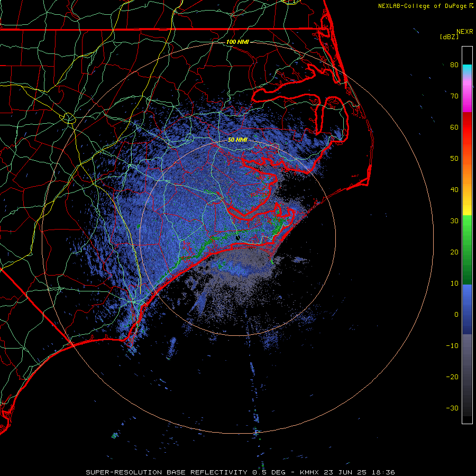
Task: Click the [dBZ] units label
Action: pos(449,36)
